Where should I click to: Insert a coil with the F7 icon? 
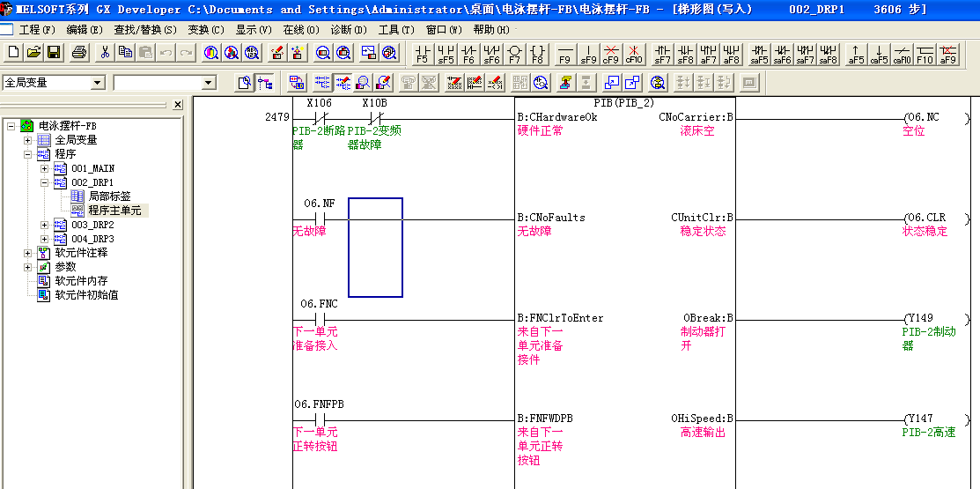point(515,54)
